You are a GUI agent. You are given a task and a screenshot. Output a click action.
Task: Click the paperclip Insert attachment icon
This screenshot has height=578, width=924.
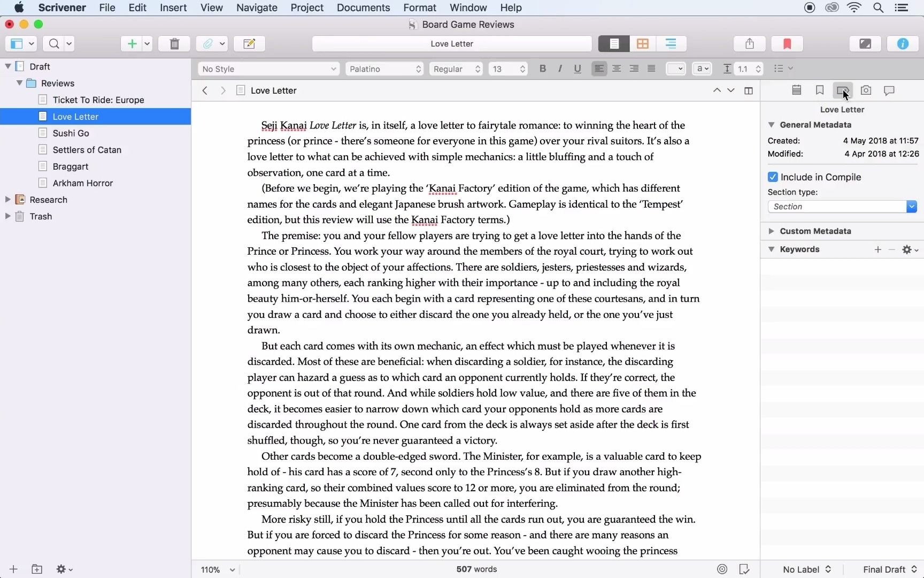coord(207,44)
